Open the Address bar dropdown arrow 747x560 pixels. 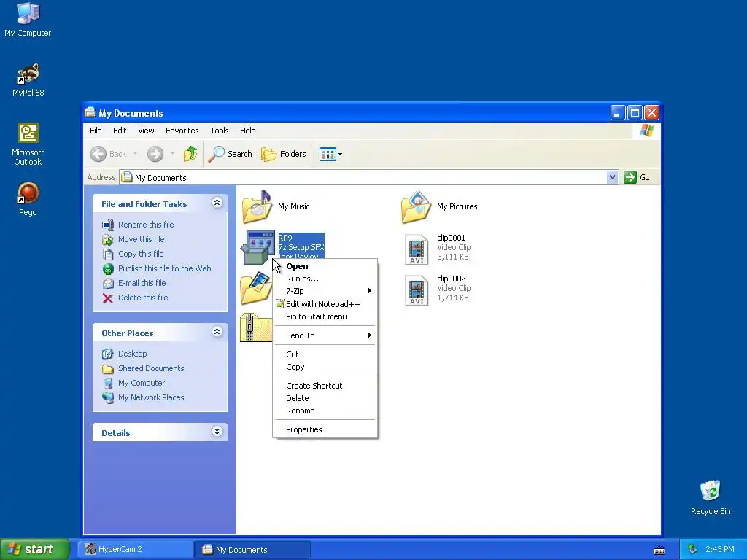tap(612, 177)
